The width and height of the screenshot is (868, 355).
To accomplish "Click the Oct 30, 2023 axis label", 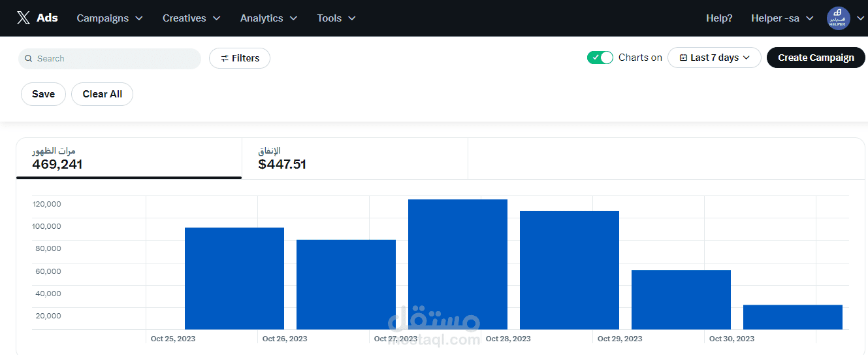I will pyautogui.click(x=731, y=339).
